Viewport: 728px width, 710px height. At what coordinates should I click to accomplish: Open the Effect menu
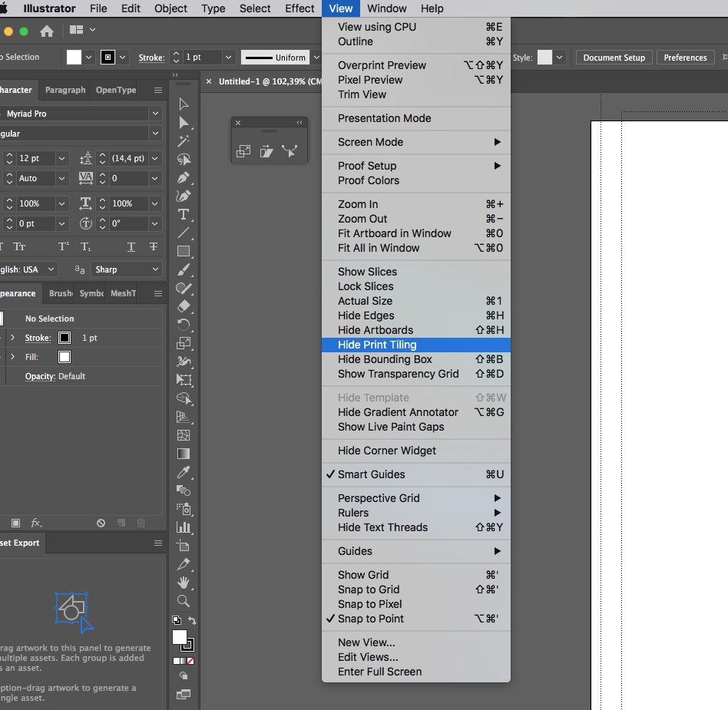click(x=299, y=8)
